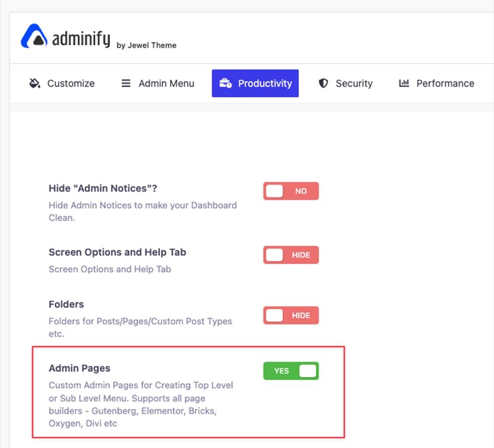Click the Adminify logo icon
Viewport: 494px width, 448px height.
click(34, 36)
